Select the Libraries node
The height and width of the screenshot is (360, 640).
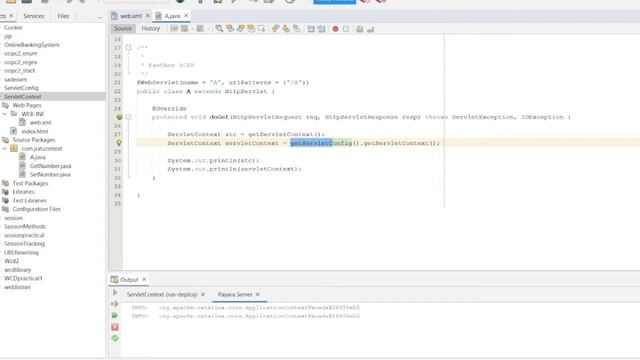23,192
